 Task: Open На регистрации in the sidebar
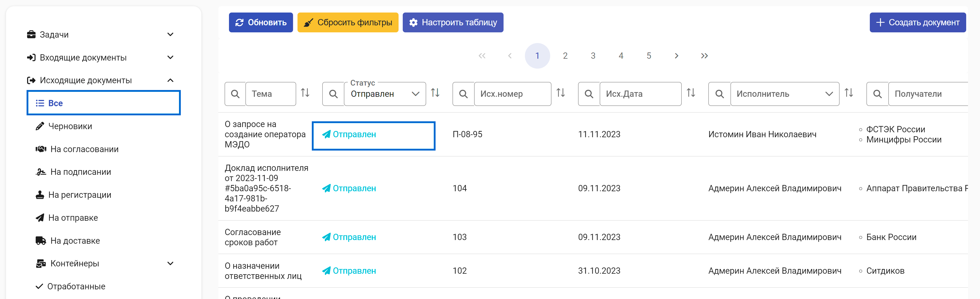point(79,195)
